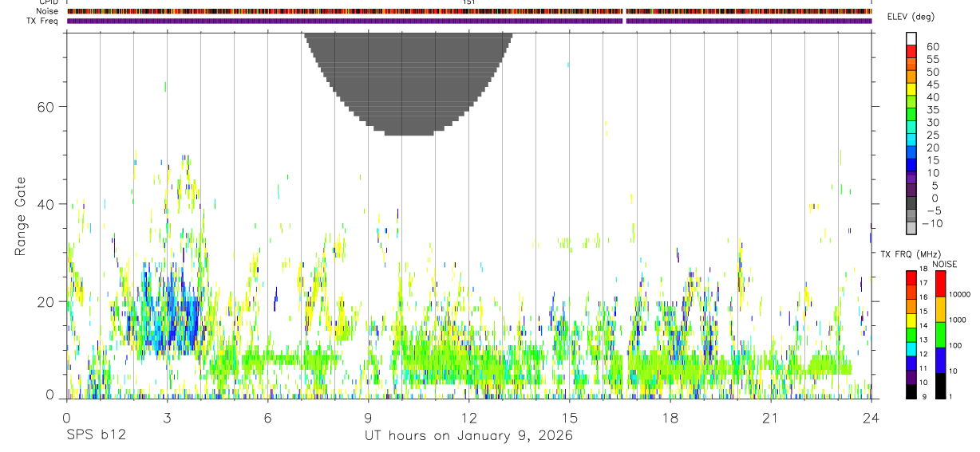Click the '10000' label on the NOISE legend

coord(959,294)
